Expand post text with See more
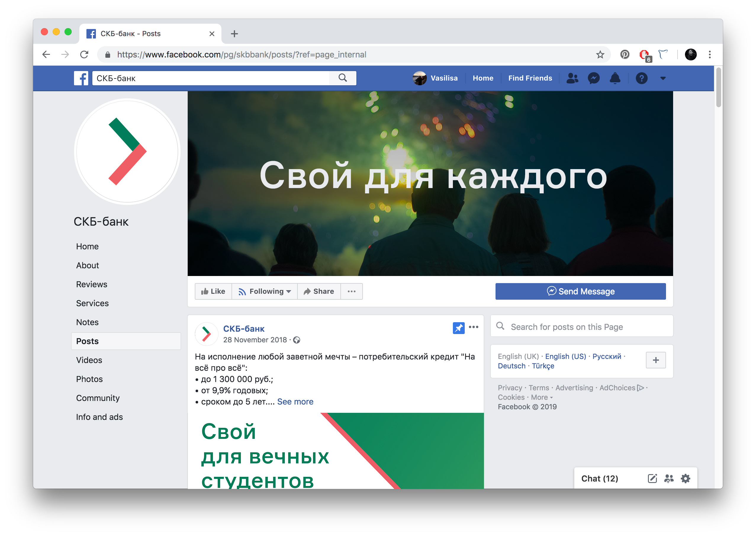 [x=295, y=402]
